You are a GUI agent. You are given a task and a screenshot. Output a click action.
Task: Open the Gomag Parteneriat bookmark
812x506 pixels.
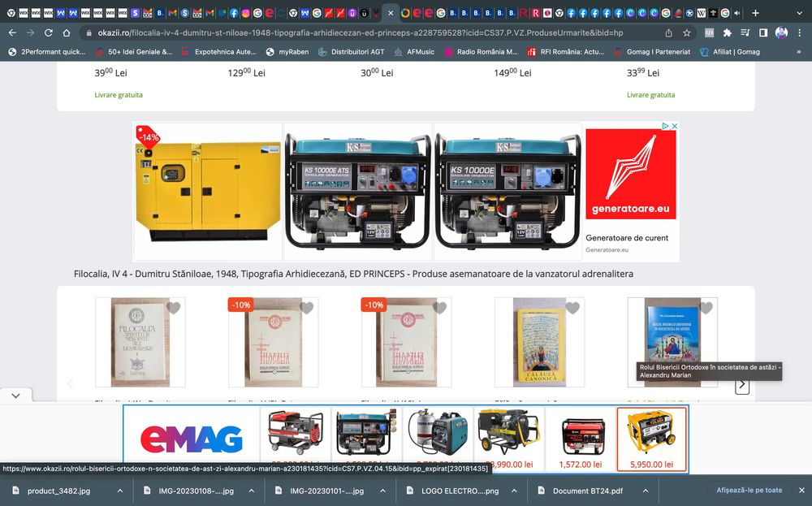(652, 52)
